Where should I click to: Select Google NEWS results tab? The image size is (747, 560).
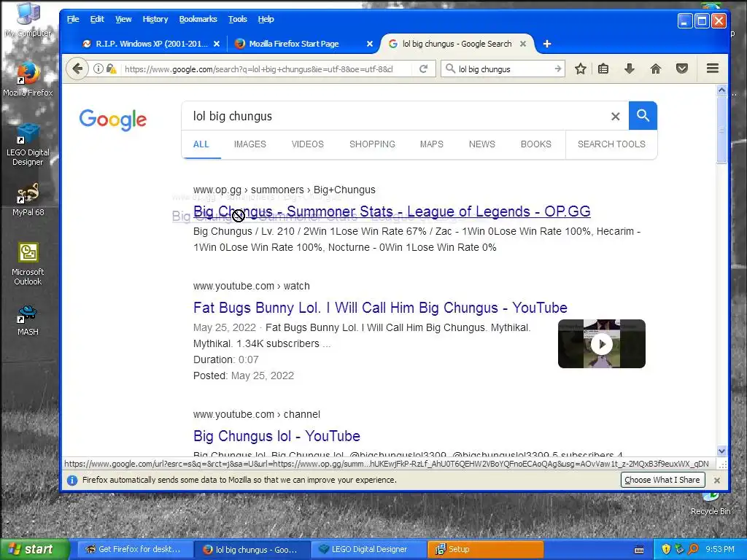click(x=482, y=144)
